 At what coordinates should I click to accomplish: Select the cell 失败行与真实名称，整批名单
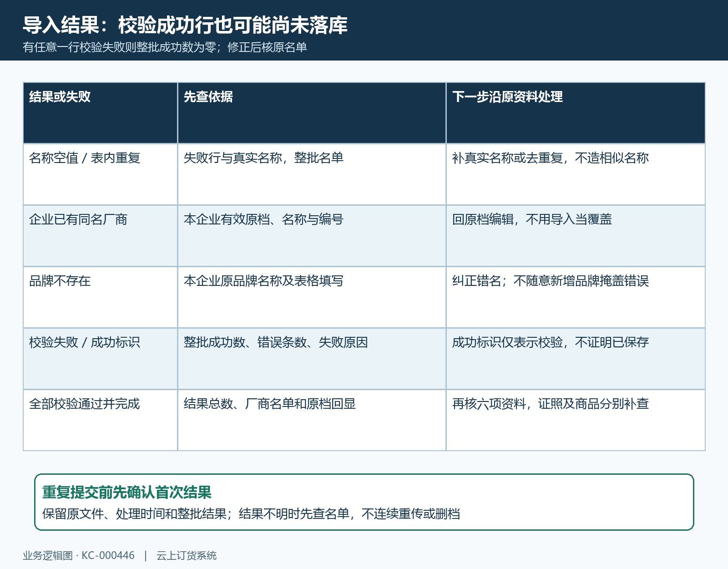[312, 174]
